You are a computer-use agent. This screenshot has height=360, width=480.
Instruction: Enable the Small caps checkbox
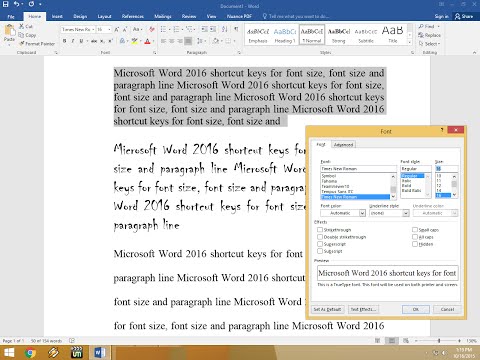415,230
